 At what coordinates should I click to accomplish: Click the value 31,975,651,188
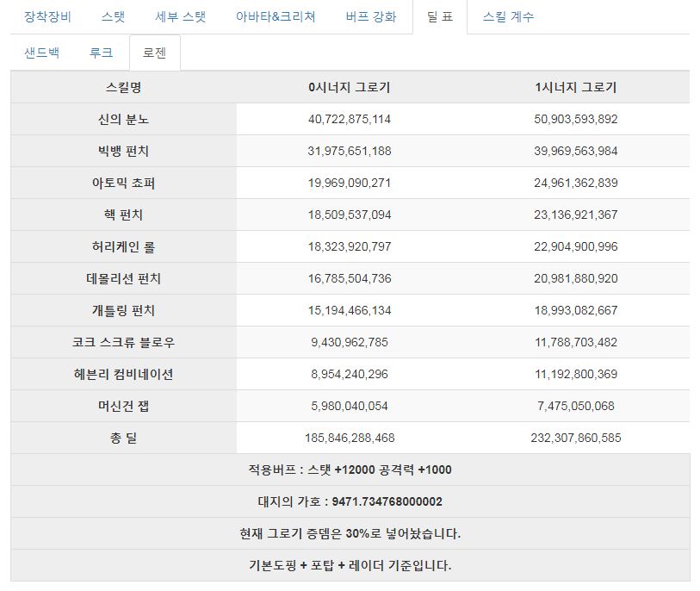(350, 151)
